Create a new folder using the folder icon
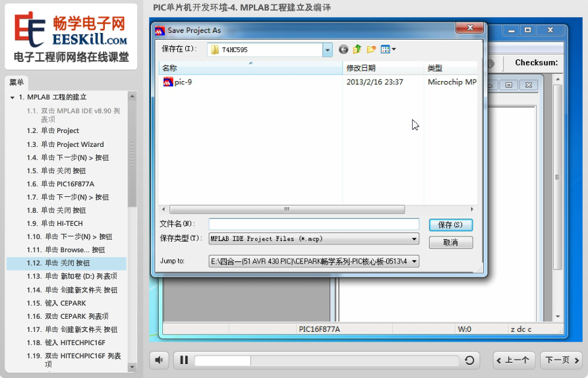Image resolution: width=588 pixels, height=378 pixels. coord(371,49)
